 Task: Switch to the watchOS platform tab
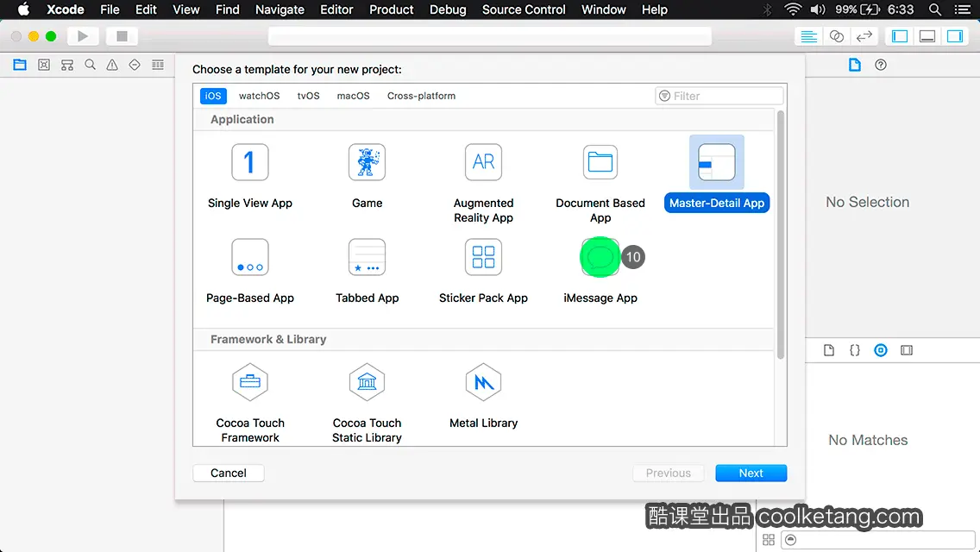pos(259,96)
